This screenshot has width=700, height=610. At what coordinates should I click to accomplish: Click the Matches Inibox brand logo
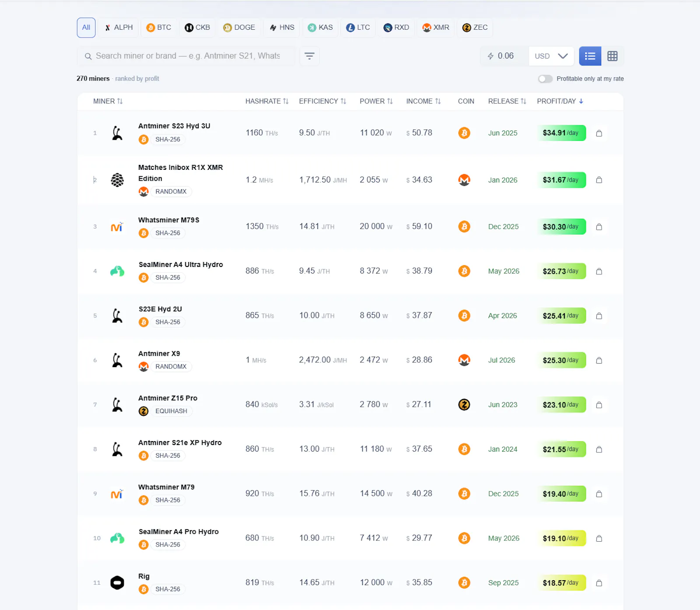click(x=117, y=180)
